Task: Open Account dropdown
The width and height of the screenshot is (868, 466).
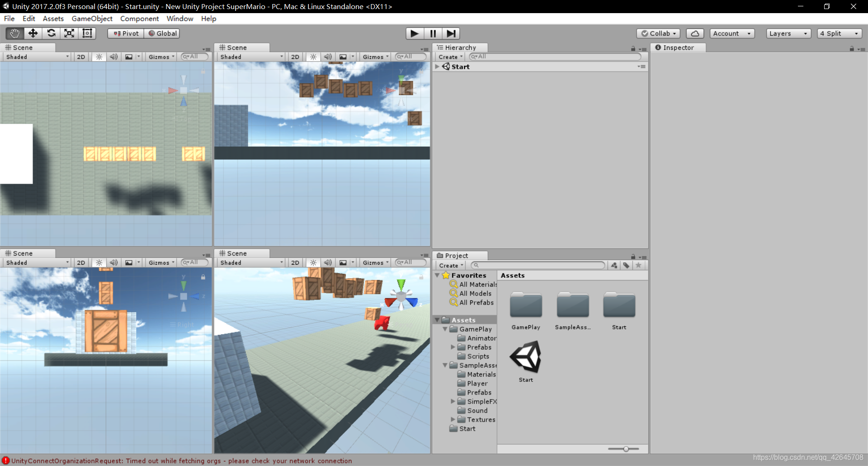Action: pos(732,33)
